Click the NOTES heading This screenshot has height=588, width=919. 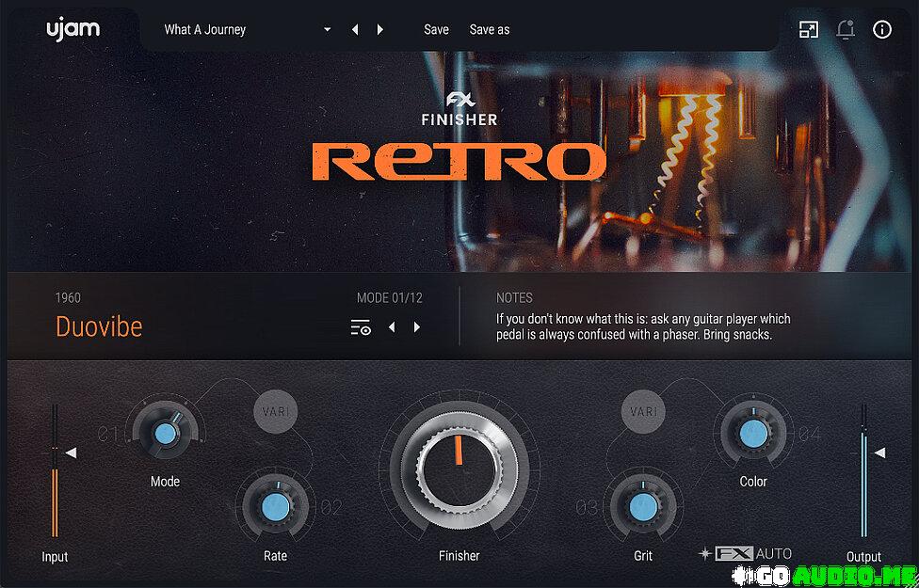(x=514, y=297)
